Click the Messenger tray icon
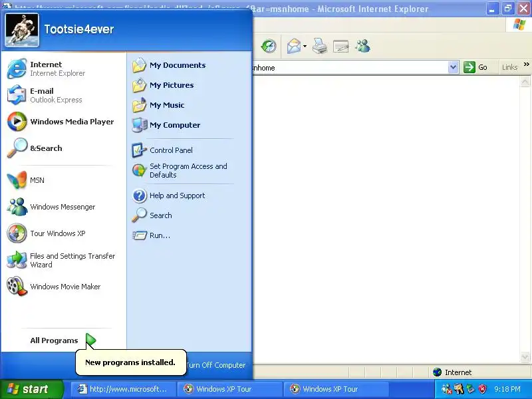Image resolution: width=532 pixels, height=399 pixels. coord(447,389)
